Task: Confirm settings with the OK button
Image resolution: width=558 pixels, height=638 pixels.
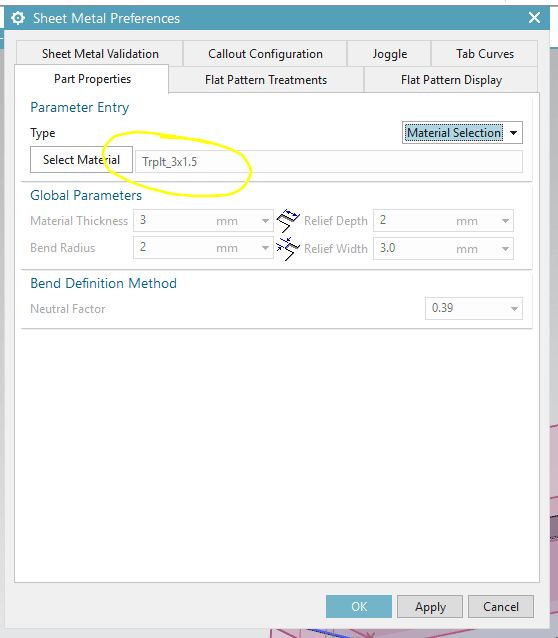Action: tap(359, 606)
